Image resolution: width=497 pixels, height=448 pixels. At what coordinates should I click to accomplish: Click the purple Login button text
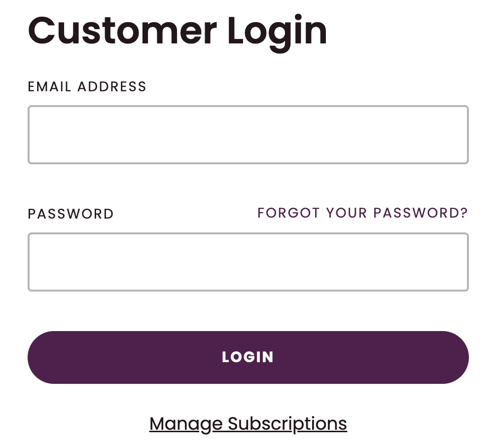click(248, 357)
